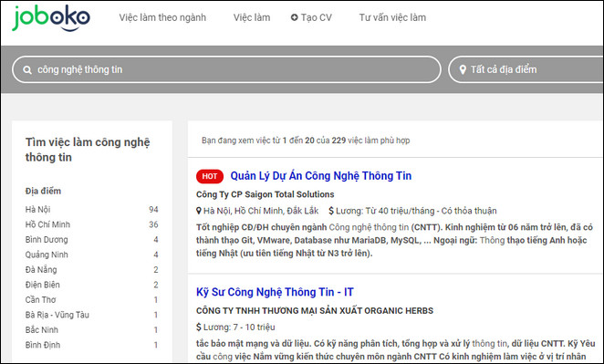Click the Địa điểm filter heading
This screenshot has height=364, width=604.
pos(43,191)
